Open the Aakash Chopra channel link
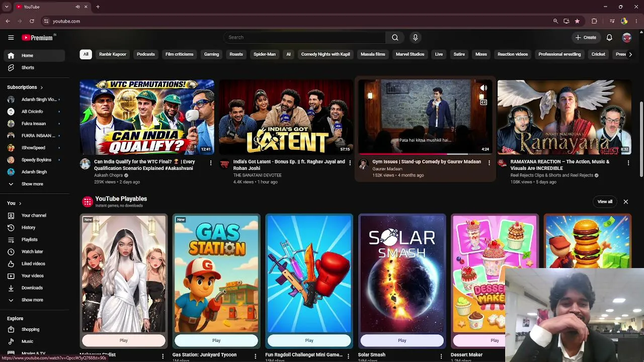 pos(108,175)
